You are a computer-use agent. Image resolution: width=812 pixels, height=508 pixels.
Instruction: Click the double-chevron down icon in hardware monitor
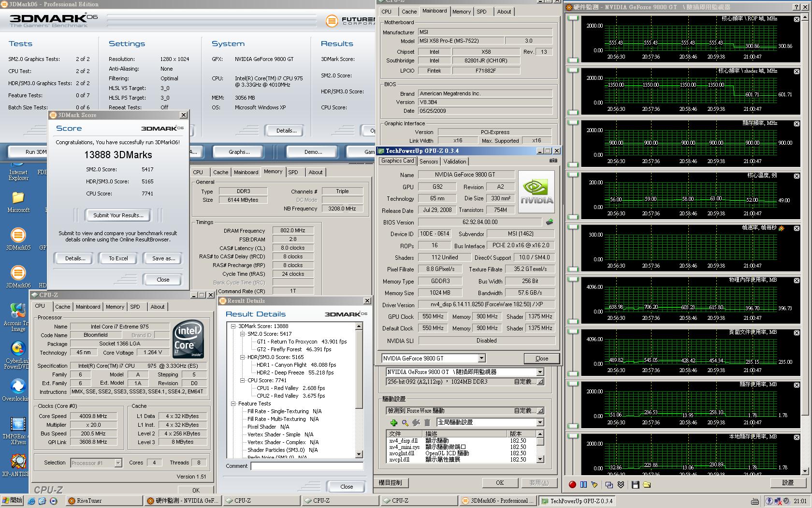tap(621, 484)
